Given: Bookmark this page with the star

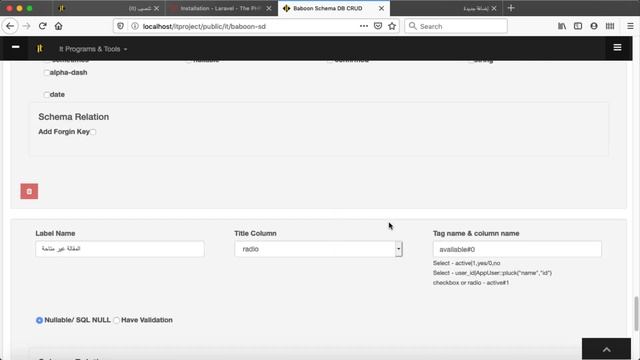Looking at the screenshot, I should [x=392, y=26].
